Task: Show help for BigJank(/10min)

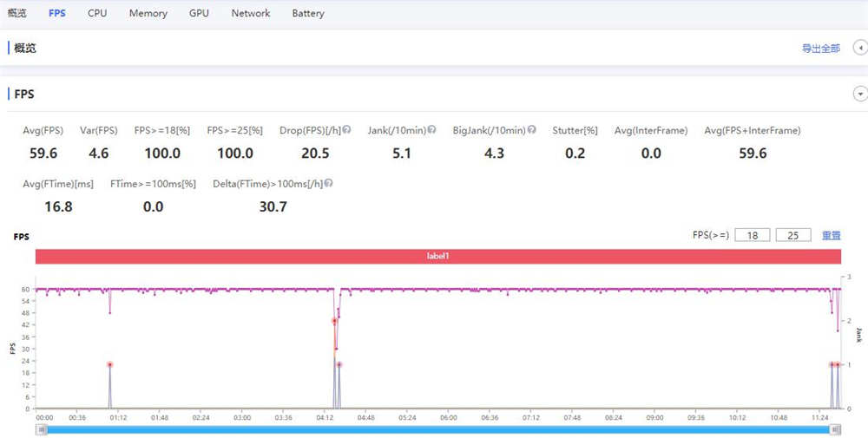Action: [x=531, y=130]
